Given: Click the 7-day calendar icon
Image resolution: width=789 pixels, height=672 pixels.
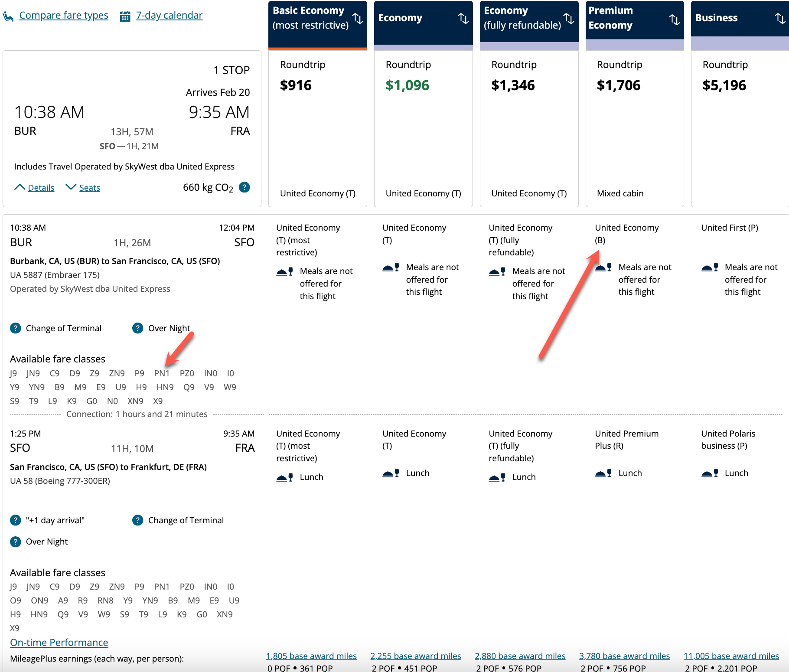Looking at the screenshot, I should click(125, 15).
